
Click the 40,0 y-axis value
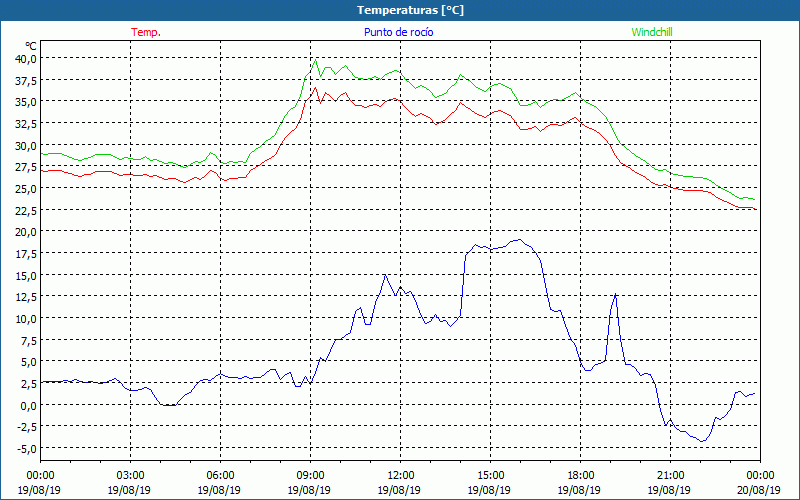[x=26, y=58]
